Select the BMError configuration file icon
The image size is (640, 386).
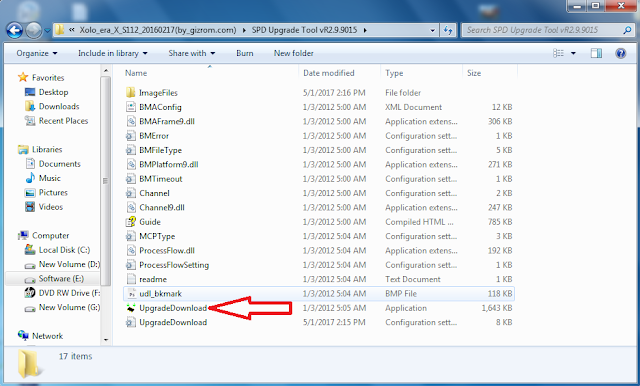pos(131,135)
